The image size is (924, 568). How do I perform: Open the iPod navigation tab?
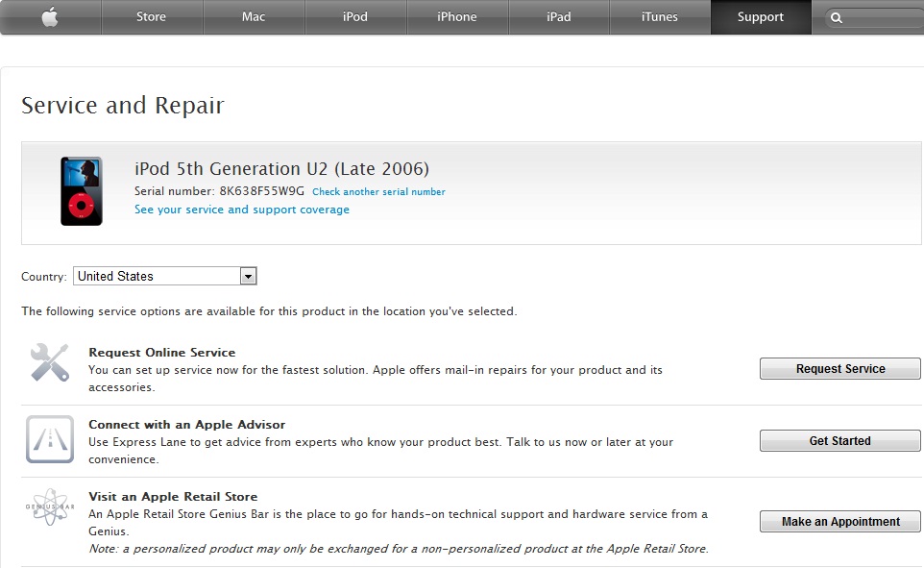[355, 17]
